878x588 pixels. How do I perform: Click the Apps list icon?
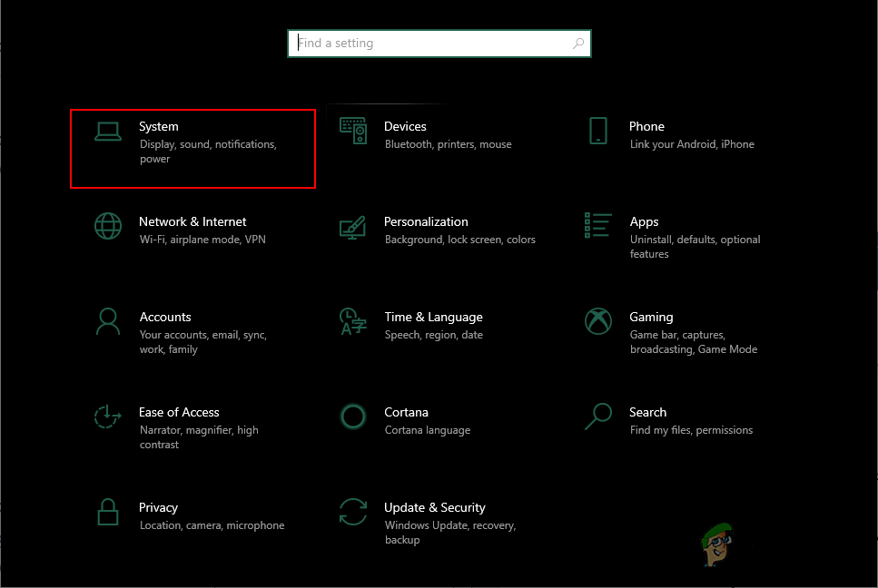click(x=597, y=225)
